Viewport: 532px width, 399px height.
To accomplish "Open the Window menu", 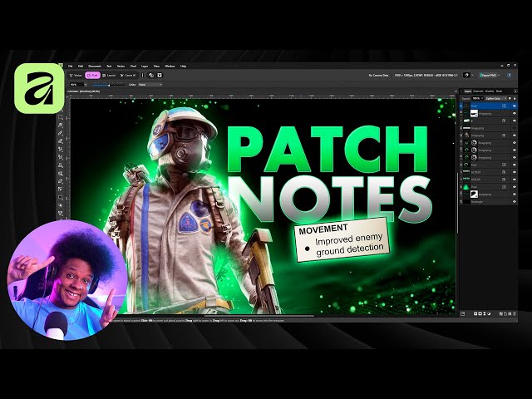I will click(x=170, y=66).
